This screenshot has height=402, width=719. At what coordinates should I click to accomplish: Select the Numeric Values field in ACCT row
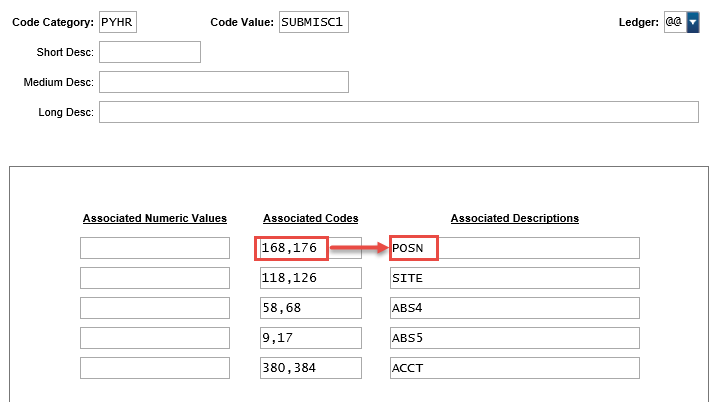click(155, 368)
